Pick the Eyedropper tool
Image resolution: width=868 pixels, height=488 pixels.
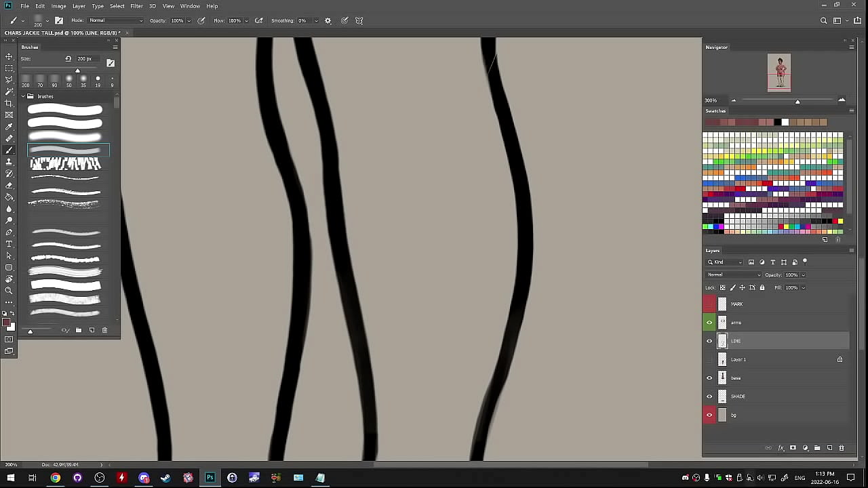[x=9, y=127]
